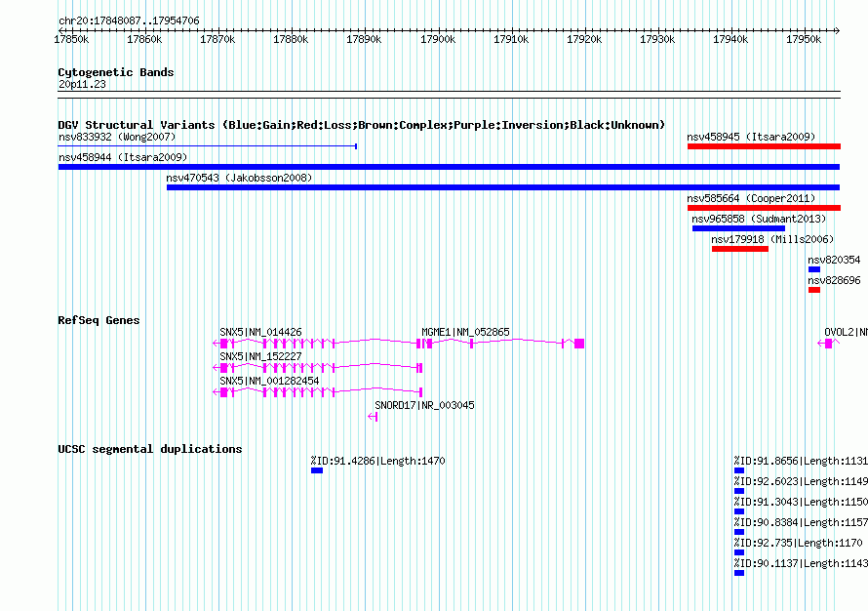Click the %ID:92.6023 duplication label
This screenshot has width=868, height=611.
tap(801, 481)
